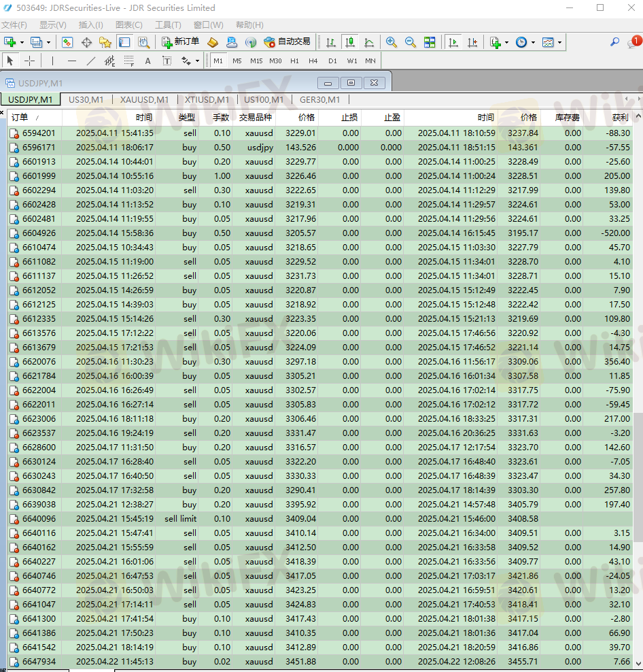Sort by the 获利 column header
This screenshot has height=672, width=643.
[x=620, y=117]
